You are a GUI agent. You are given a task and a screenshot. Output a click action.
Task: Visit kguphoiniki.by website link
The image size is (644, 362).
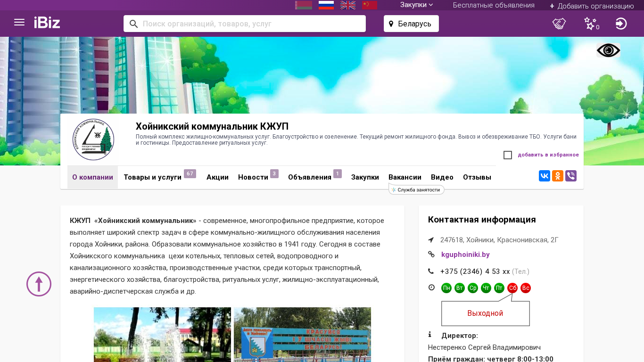click(x=465, y=255)
